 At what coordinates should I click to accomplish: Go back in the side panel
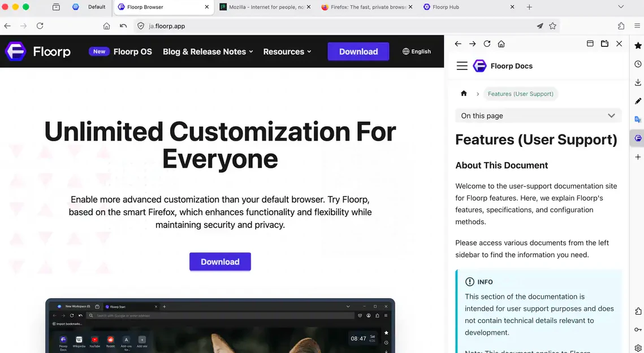(458, 43)
